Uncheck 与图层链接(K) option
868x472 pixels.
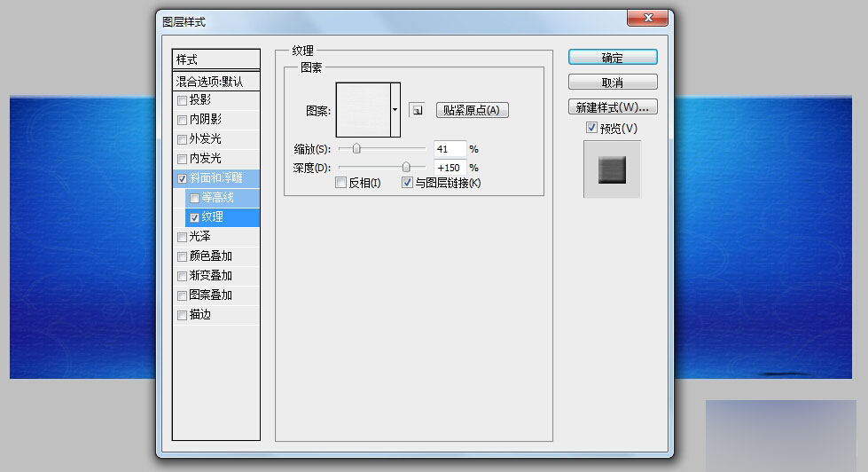tap(407, 182)
